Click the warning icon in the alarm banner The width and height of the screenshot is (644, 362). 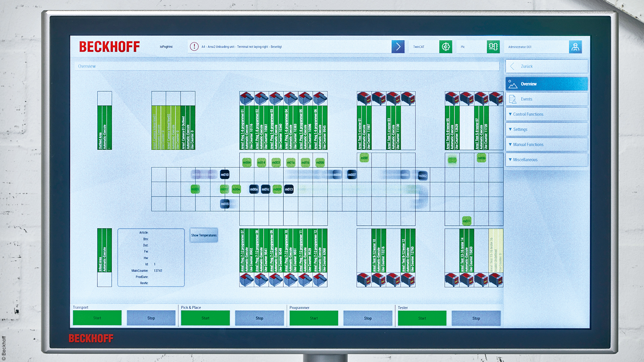point(194,46)
